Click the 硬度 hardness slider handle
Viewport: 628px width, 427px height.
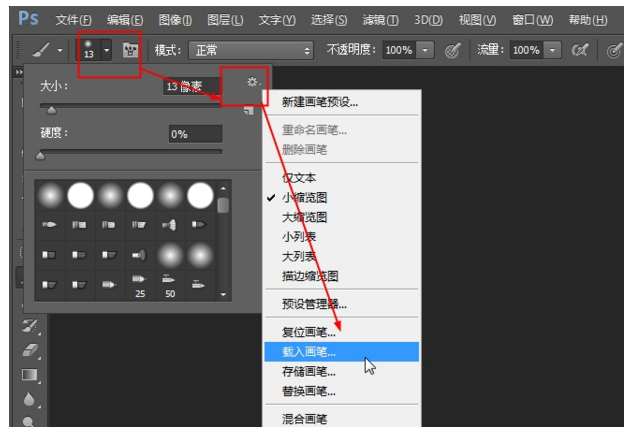pyautogui.click(x=40, y=156)
